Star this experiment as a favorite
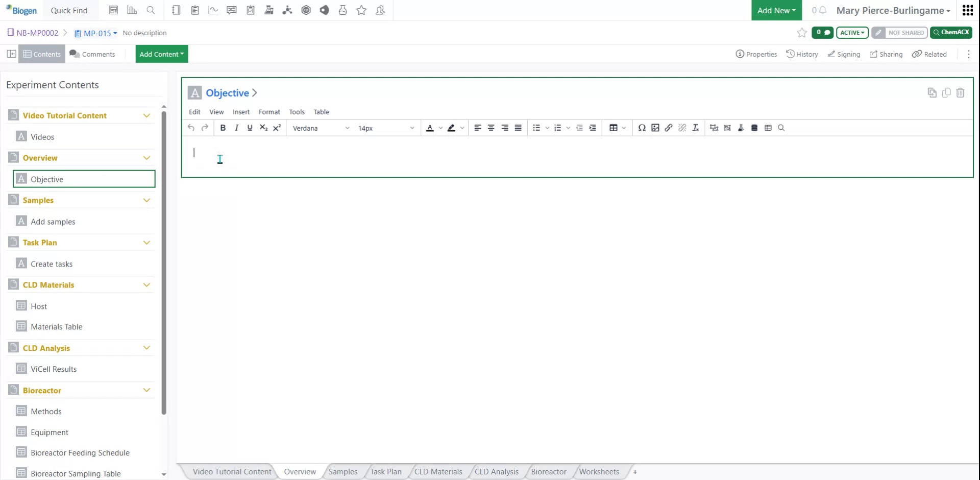980x480 pixels. (x=801, y=33)
